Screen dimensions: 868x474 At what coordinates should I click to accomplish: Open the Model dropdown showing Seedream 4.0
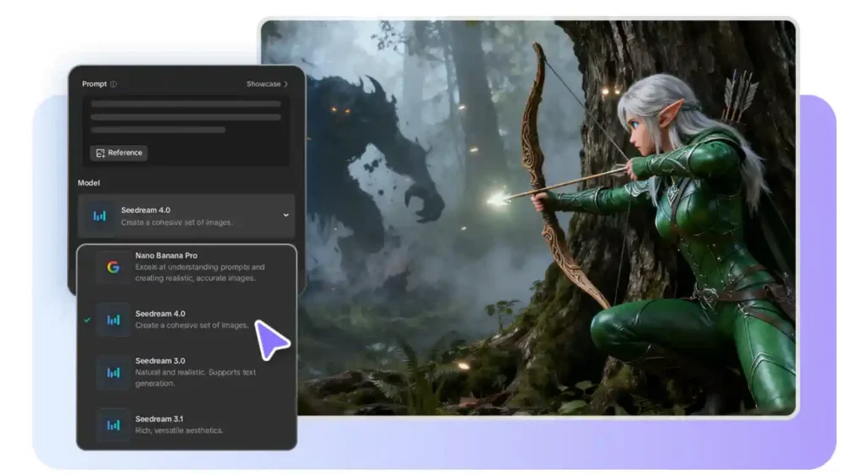click(186, 215)
